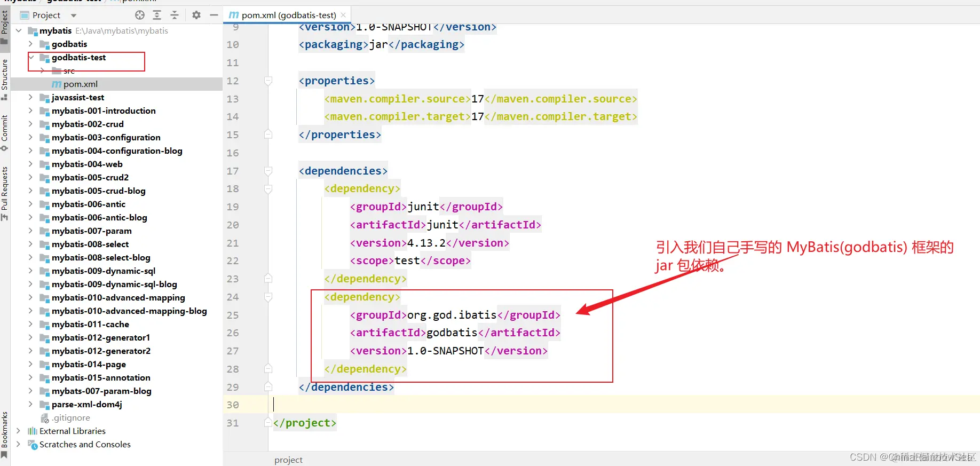This screenshot has height=466, width=980.
Task: Expand the mybatis-005-crud2 module
Action: point(30,177)
